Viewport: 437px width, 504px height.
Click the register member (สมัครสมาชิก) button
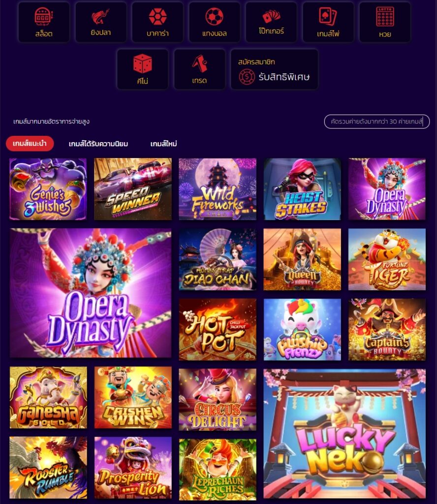(274, 69)
